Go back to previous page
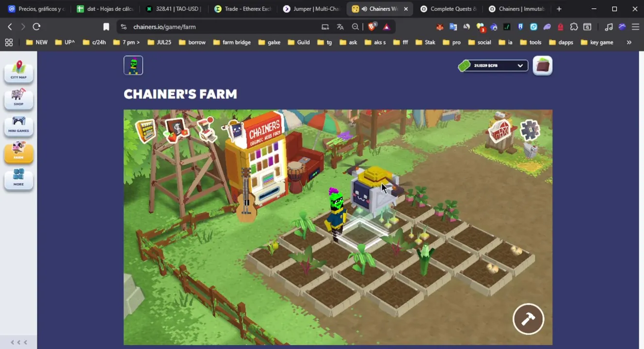This screenshot has width=644, height=349. point(10,27)
